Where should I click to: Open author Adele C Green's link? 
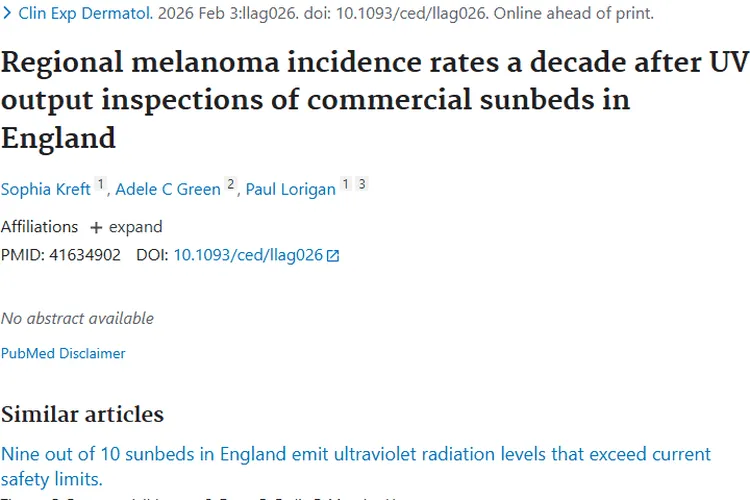click(x=168, y=189)
